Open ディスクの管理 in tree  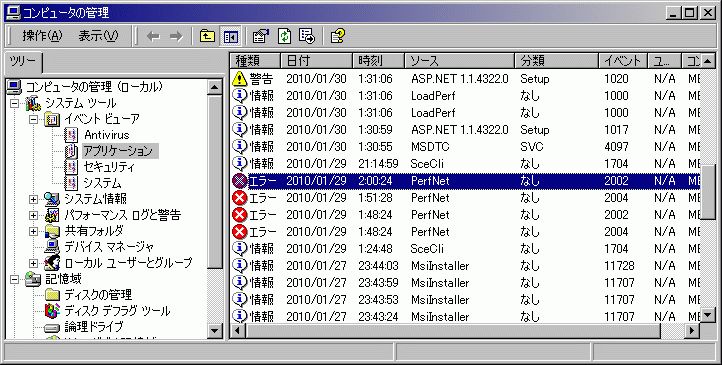98,295
